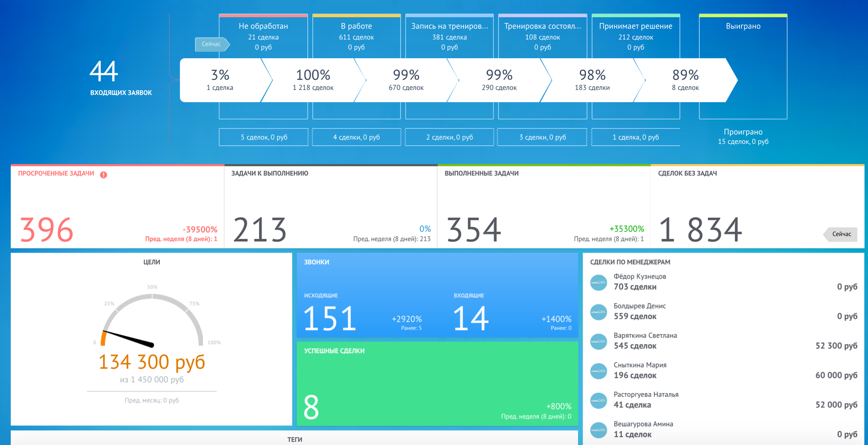868x445 pixels.
Task: Click the 99% 670 сделок funnel arrow
Action: click(406, 80)
